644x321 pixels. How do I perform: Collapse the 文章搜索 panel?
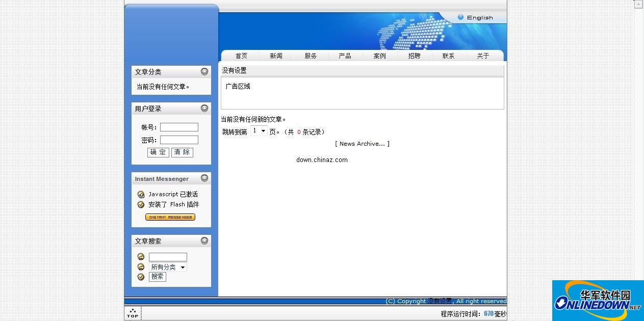[204, 240]
